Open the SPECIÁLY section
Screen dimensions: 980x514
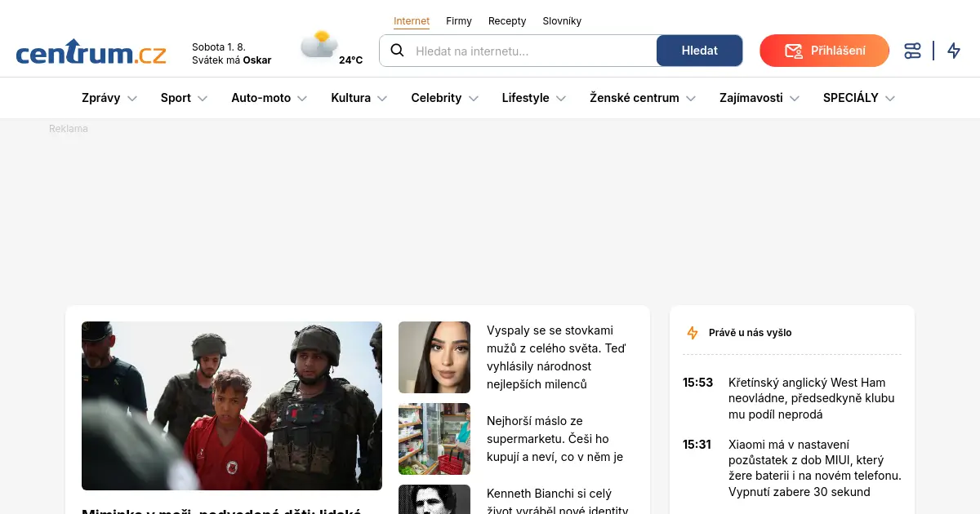[x=851, y=98]
